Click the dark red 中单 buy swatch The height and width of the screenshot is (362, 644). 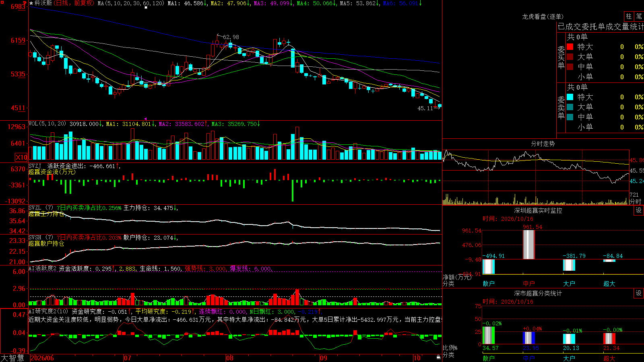[x=570, y=67]
